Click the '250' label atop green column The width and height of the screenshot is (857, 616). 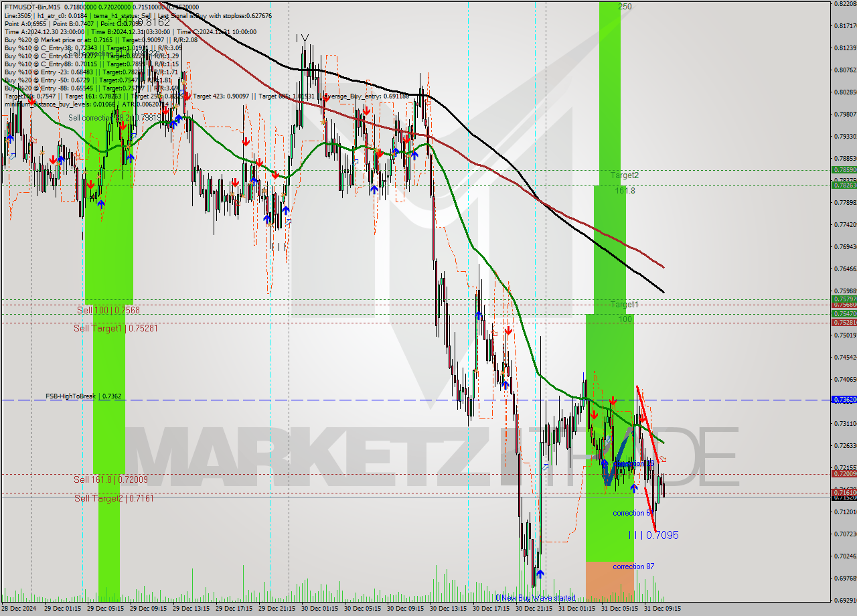625,7
